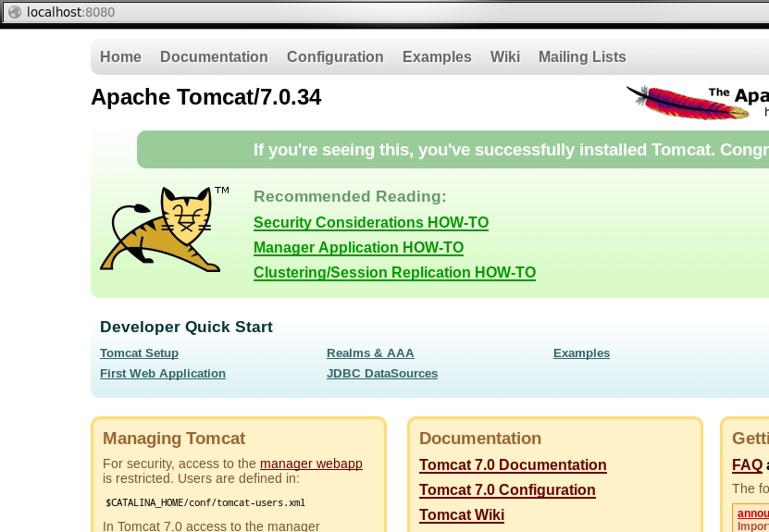Open Manager Application HOW-TO link
This screenshot has width=769, height=532.
358,248
